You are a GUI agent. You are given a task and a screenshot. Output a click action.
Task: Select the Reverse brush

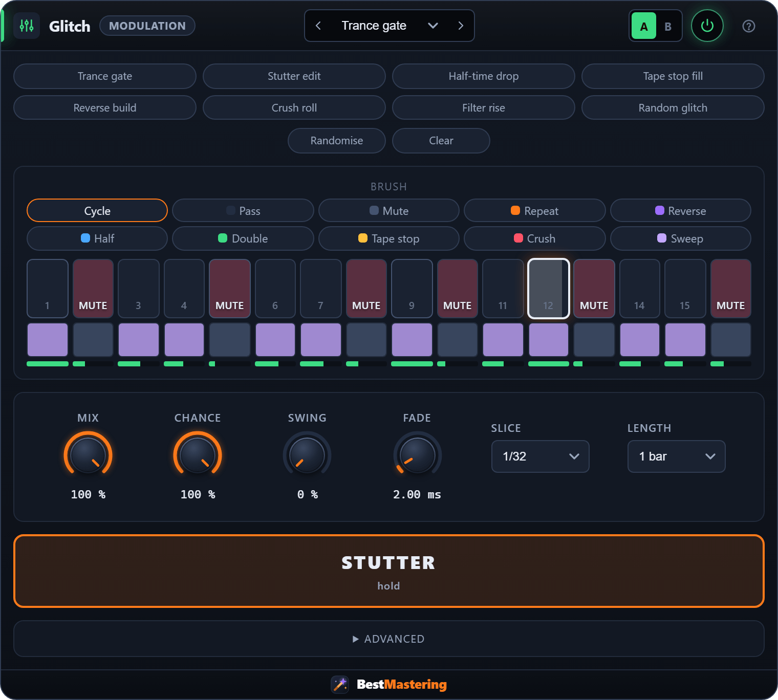(681, 211)
